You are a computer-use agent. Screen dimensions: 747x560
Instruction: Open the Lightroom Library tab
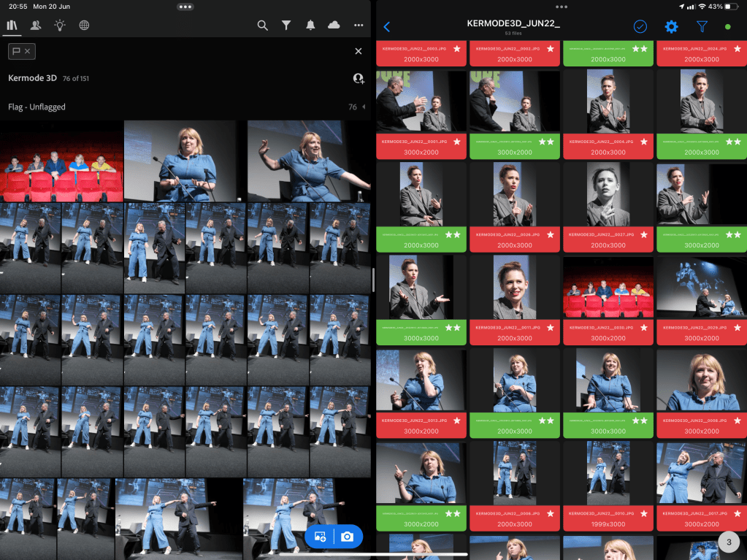12,26
